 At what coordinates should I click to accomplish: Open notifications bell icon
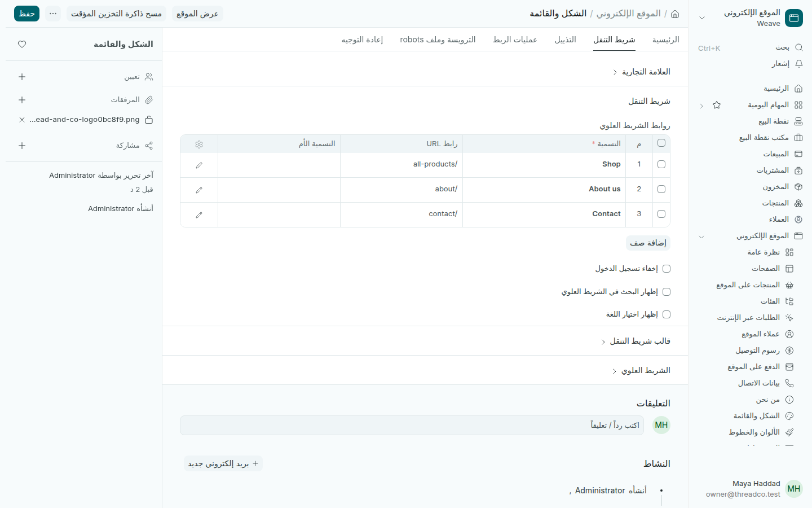pos(798,64)
